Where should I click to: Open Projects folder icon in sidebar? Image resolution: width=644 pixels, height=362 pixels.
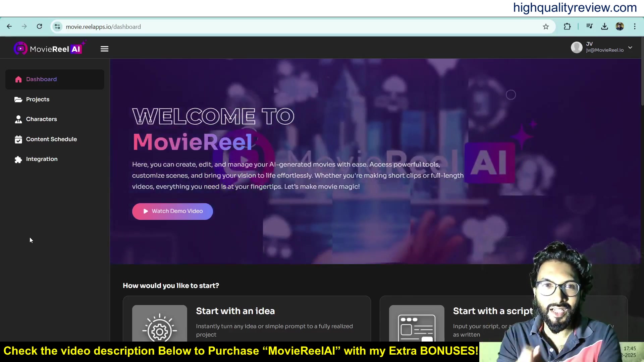(18, 100)
